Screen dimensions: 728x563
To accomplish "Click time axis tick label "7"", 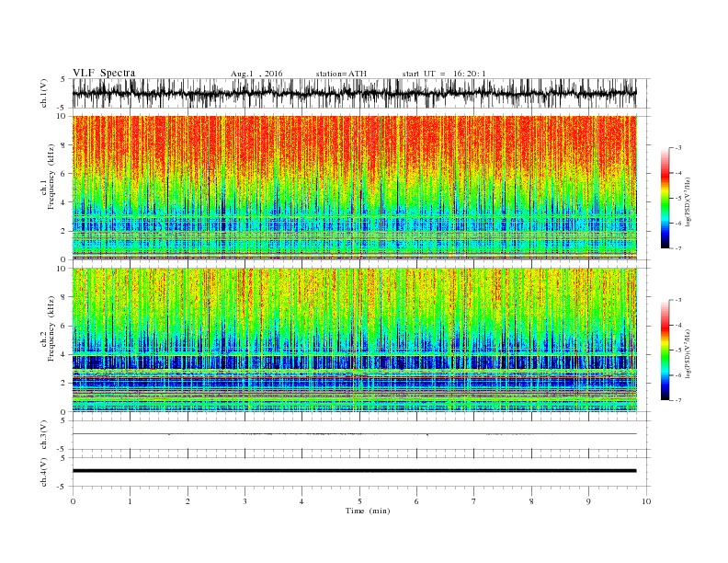I will coord(474,501).
